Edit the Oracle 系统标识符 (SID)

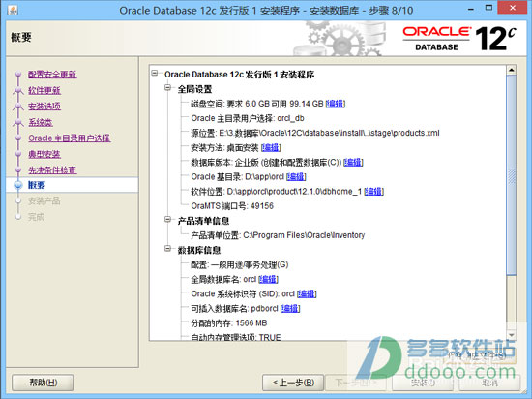(x=307, y=294)
